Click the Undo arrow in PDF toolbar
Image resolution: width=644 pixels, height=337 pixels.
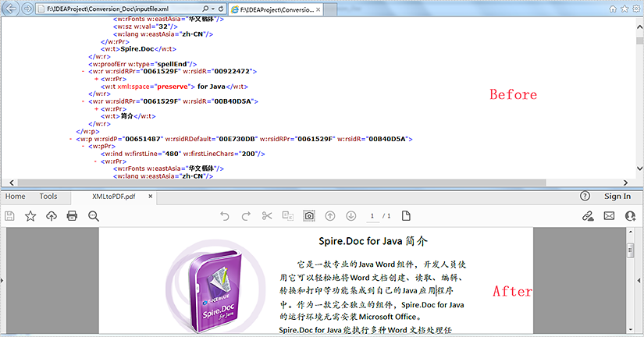coord(224,216)
